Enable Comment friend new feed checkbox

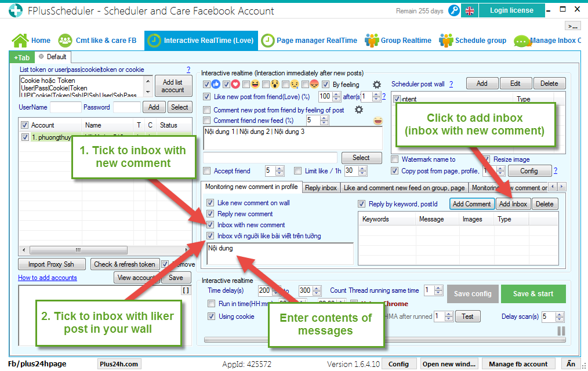[206, 121]
